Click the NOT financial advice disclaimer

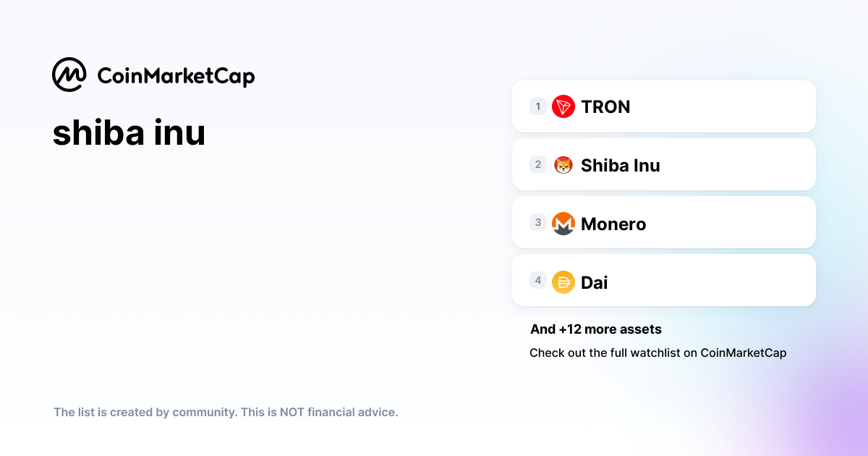[x=226, y=413]
